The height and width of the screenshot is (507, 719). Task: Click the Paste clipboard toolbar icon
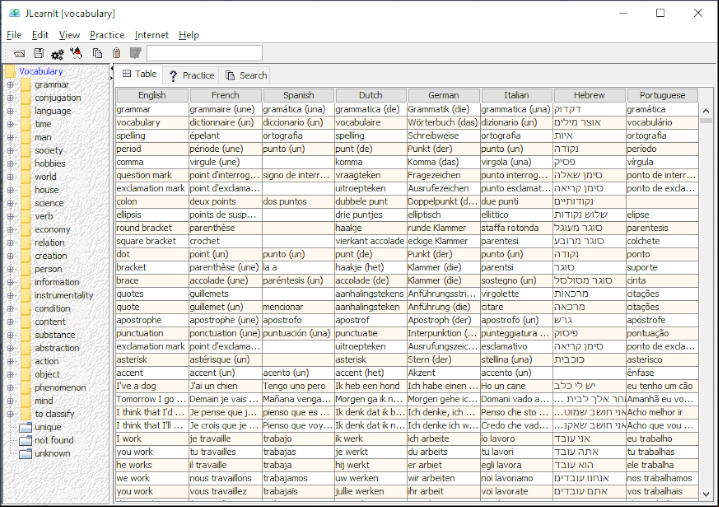[116, 53]
